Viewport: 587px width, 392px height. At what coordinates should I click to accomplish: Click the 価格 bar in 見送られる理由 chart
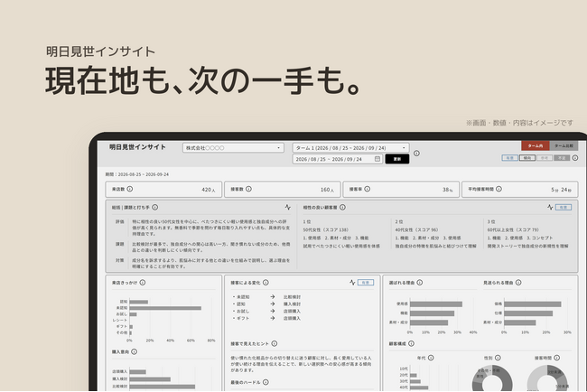pos(532,304)
